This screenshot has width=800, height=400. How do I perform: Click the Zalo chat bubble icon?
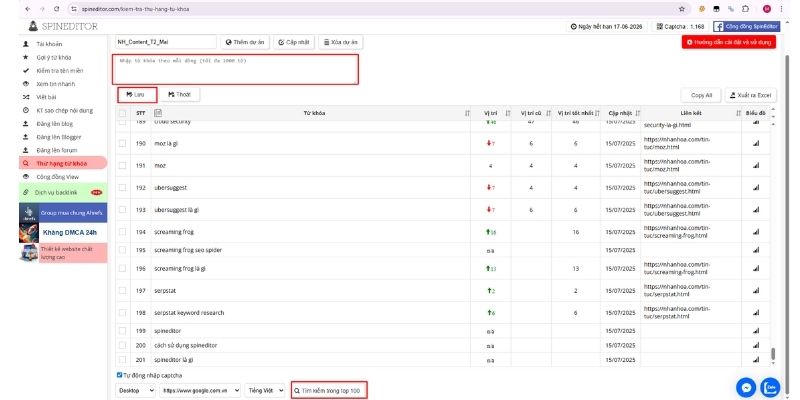pos(770,388)
